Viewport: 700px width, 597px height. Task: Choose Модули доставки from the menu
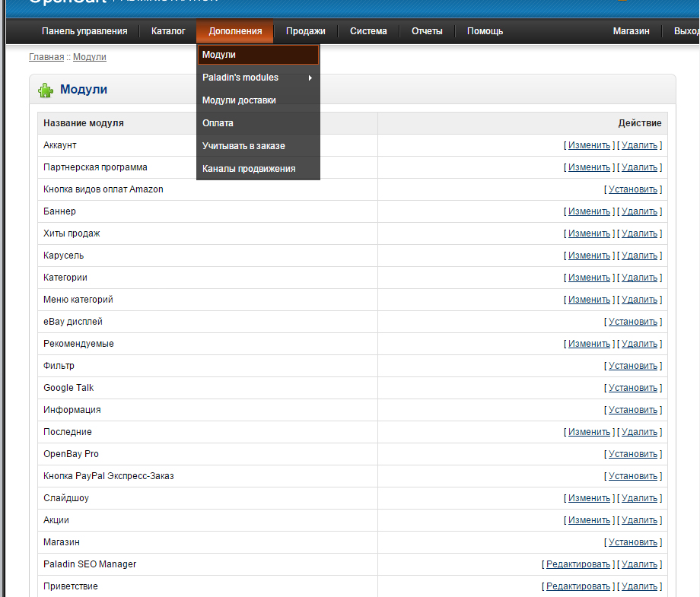click(x=239, y=100)
